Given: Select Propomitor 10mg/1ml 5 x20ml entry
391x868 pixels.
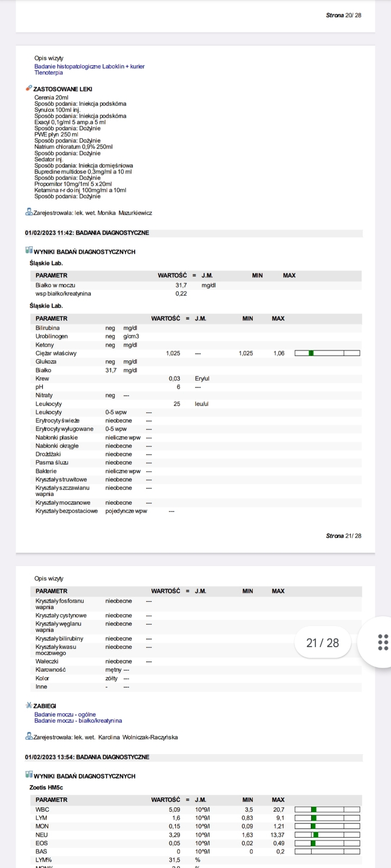Looking at the screenshot, I should click(x=73, y=184).
